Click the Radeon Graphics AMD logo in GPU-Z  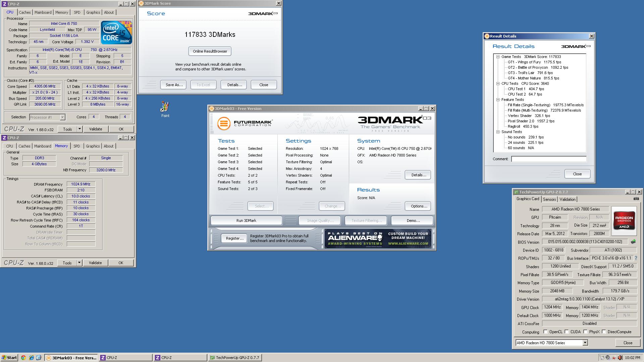624,220
